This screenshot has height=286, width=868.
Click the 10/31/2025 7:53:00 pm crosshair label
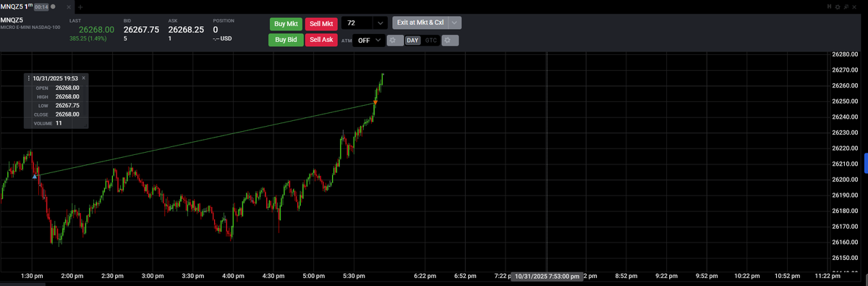point(546,276)
